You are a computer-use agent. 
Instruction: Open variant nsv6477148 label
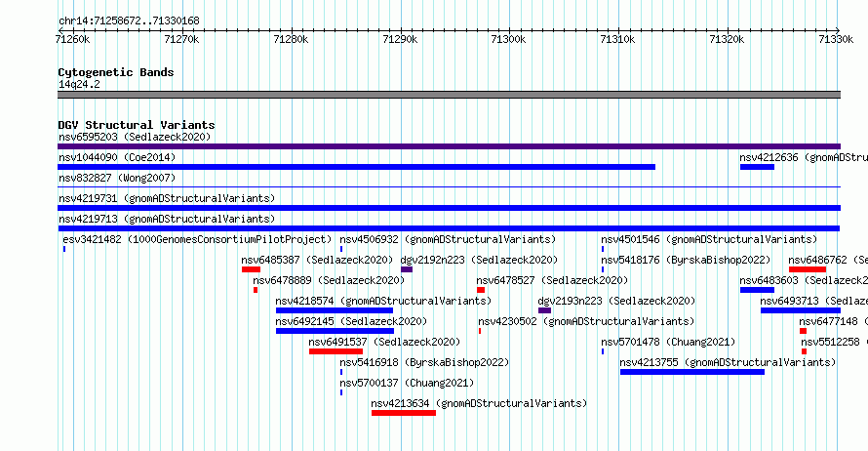[x=833, y=321]
